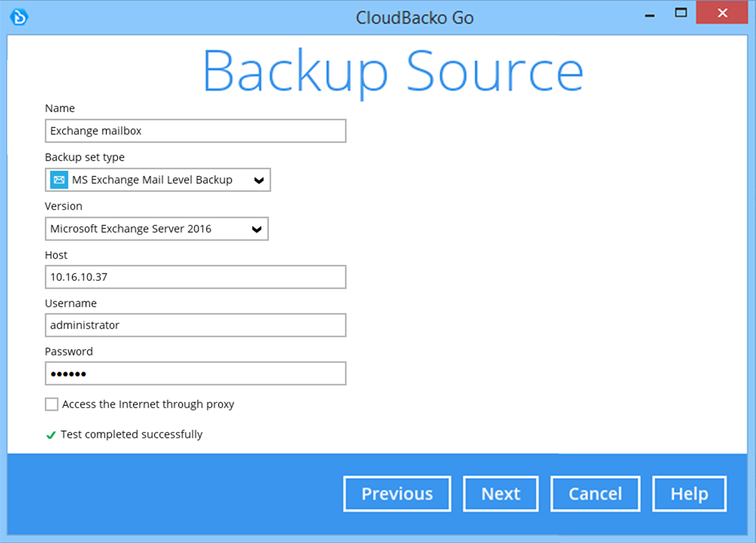Enable Access the Internet through proxy checkbox
Viewport: 756px width, 543px height.
pyautogui.click(x=52, y=404)
